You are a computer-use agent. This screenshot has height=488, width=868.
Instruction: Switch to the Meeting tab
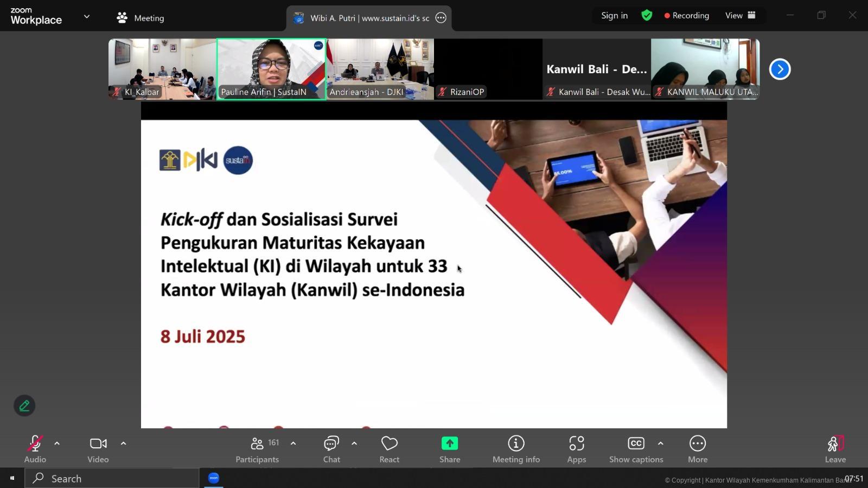tap(141, 18)
